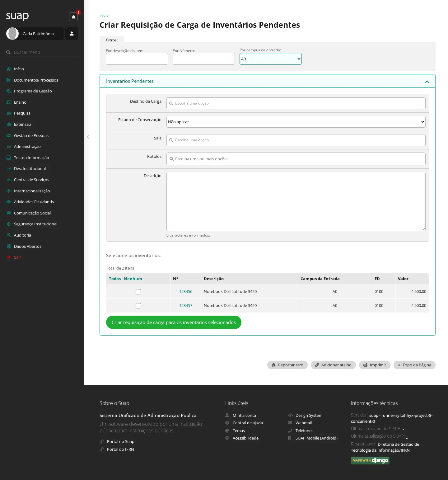Click the Pesquisa globe icon
This screenshot has width=448, height=480.
[x=9, y=113]
